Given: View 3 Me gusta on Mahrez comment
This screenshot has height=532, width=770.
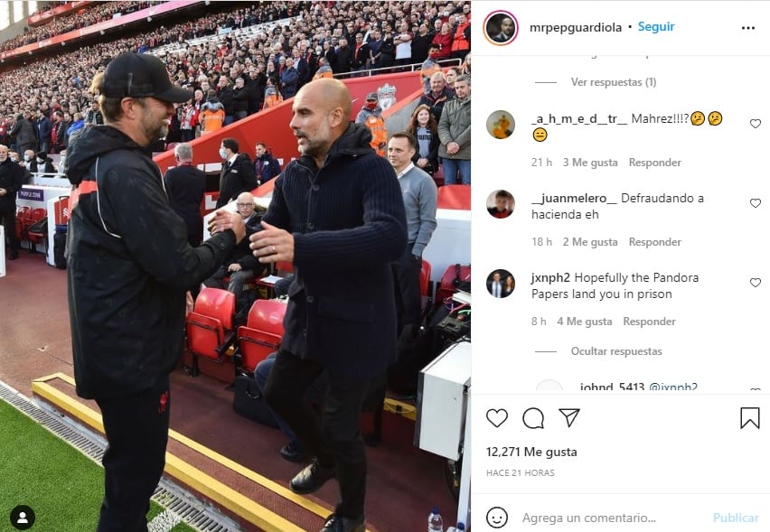Looking at the screenshot, I should 590,163.
